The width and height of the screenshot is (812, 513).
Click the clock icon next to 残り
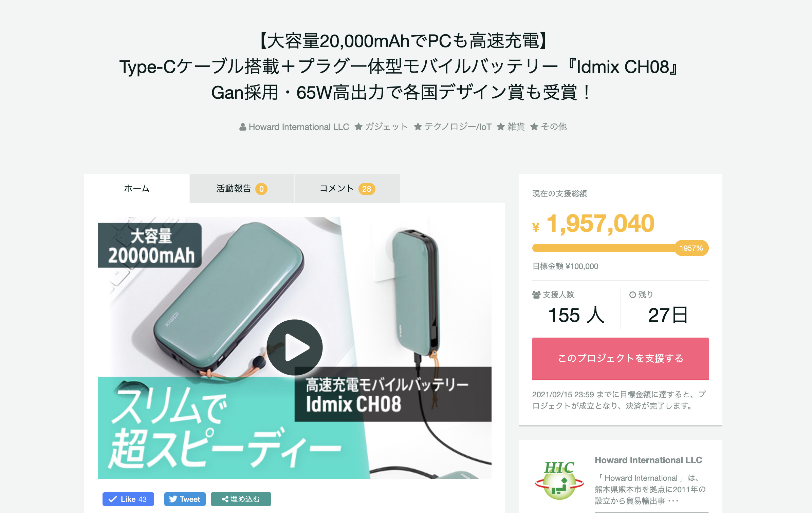[x=632, y=295]
